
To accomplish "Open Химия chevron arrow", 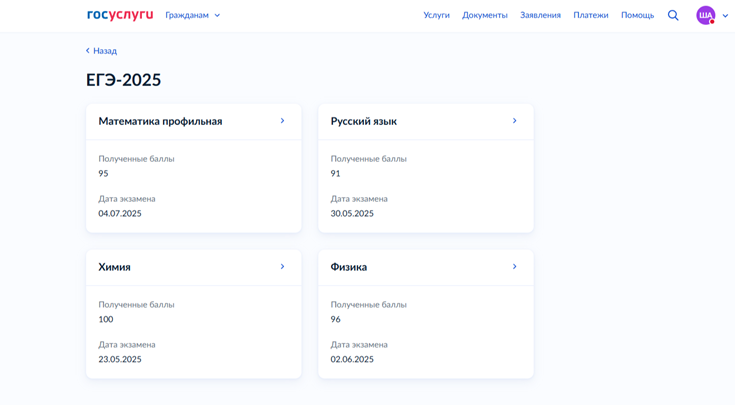I will (x=282, y=267).
